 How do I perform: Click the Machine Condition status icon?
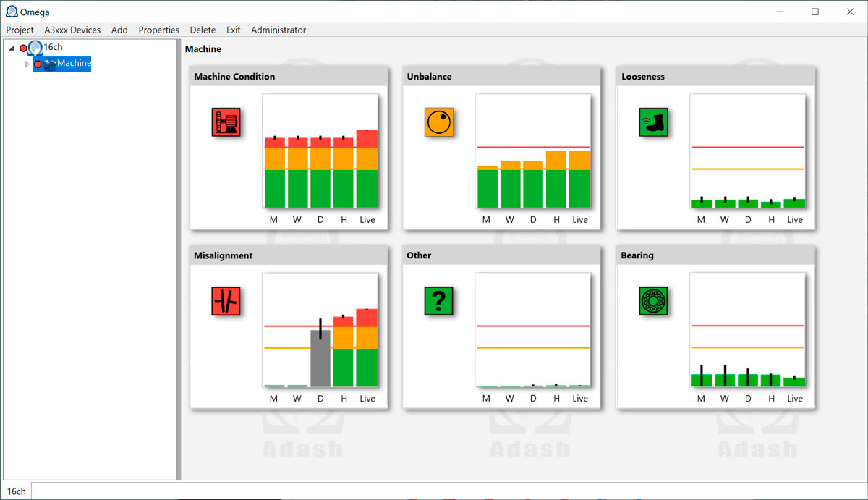pos(226,122)
